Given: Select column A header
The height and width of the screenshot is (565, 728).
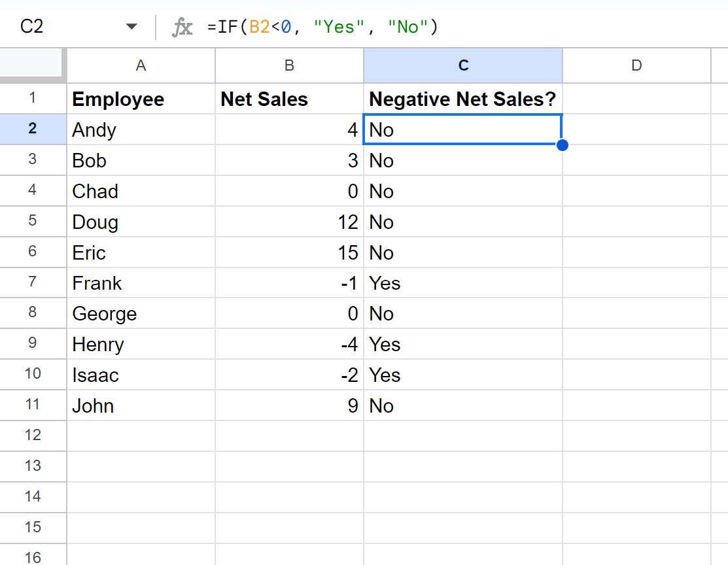Looking at the screenshot, I should tap(141, 65).
